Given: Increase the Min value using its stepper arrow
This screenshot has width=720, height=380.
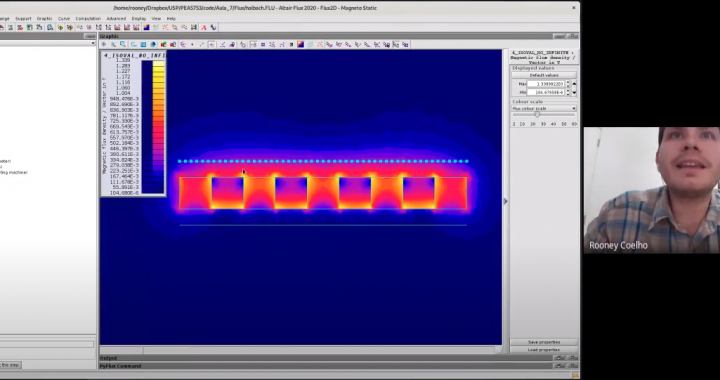Looking at the screenshot, I should click(568, 90).
